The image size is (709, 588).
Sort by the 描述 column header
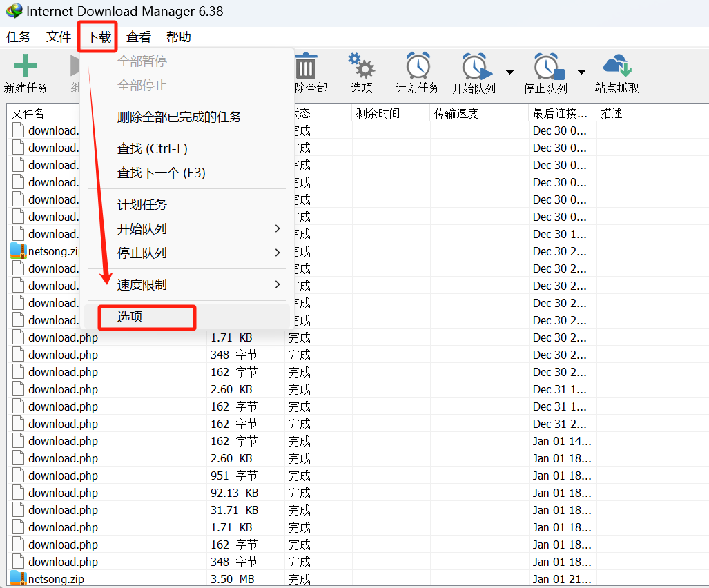click(612, 113)
